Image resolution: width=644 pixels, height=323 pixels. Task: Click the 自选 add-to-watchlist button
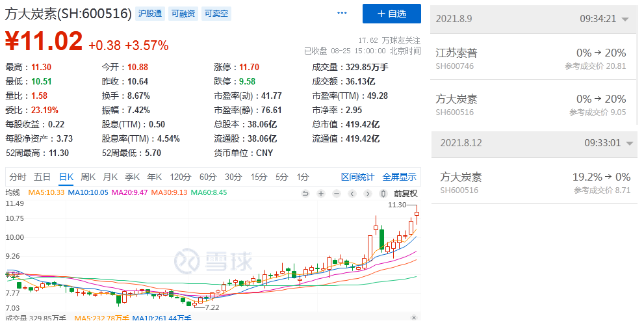(392, 14)
